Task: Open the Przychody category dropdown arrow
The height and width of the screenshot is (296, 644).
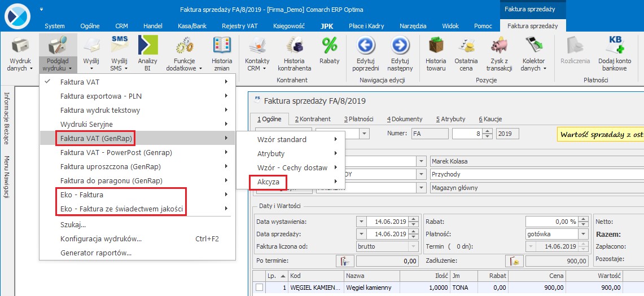Action: coord(422,174)
